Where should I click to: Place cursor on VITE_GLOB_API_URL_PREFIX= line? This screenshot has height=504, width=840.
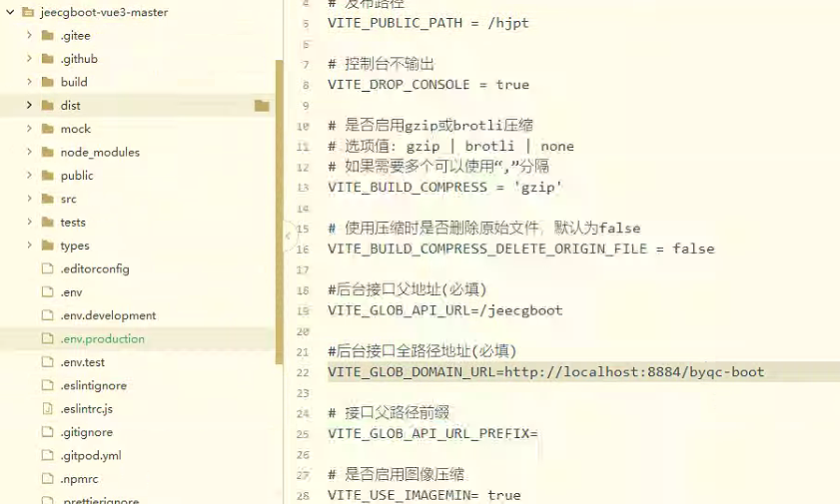pos(432,433)
